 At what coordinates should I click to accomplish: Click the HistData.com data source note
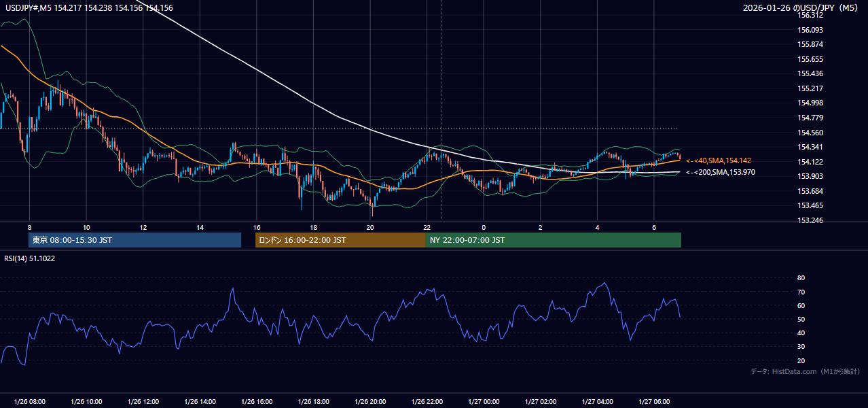coord(806,371)
